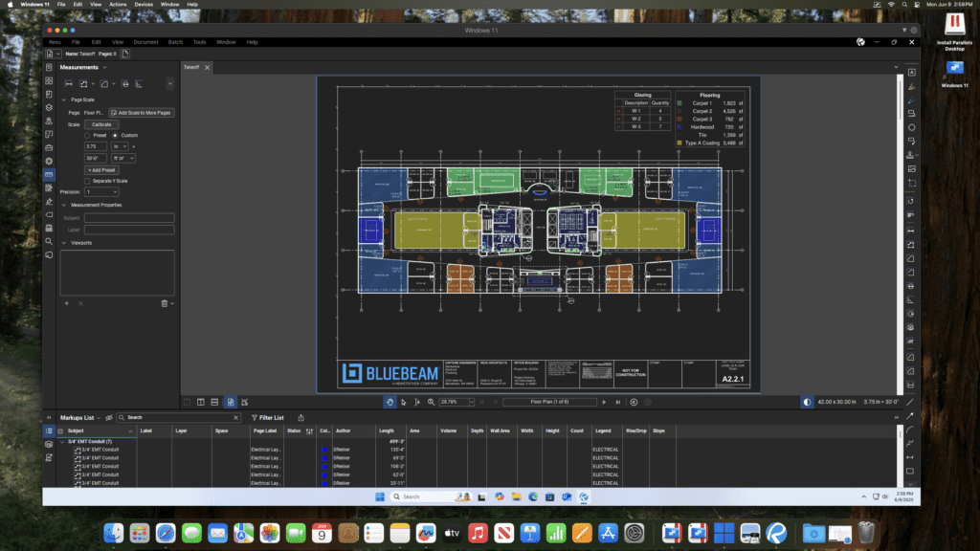Select the Custom scale radio button
Viewport: 980px width, 551px height.
coord(116,135)
